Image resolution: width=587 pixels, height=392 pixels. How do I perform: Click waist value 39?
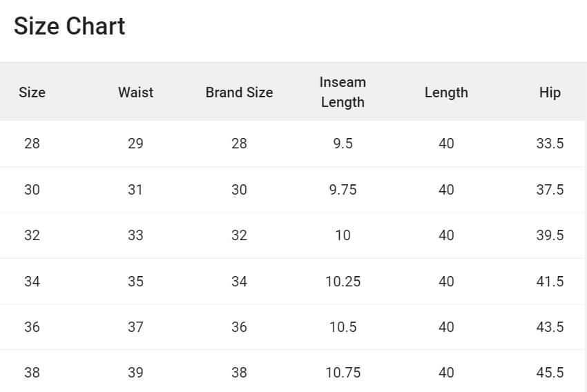pyautogui.click(x=135, y=373)
